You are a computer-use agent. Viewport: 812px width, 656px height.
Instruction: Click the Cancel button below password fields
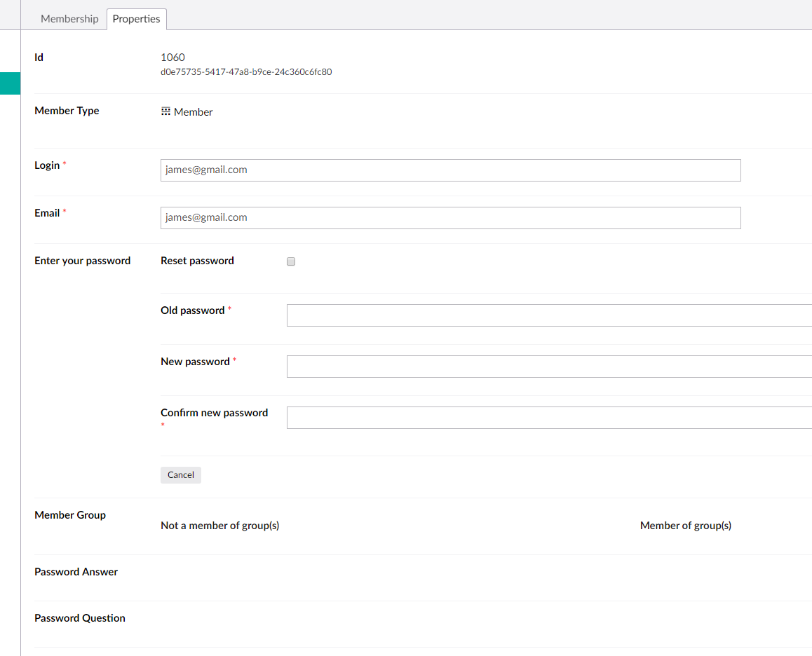180,474
